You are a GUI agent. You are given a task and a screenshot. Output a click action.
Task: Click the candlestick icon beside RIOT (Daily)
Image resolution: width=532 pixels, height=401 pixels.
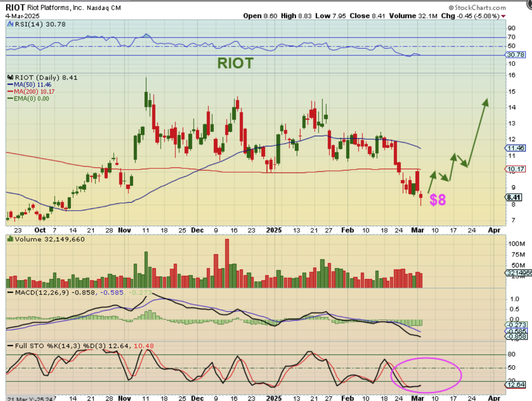pyautogui.click(x=11, y=77)
